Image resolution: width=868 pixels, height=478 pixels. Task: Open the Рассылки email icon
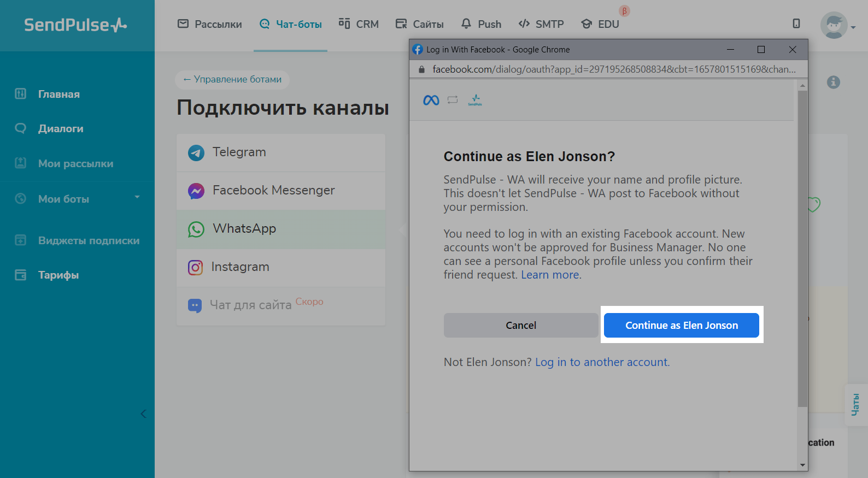click(x=183, y=23)
